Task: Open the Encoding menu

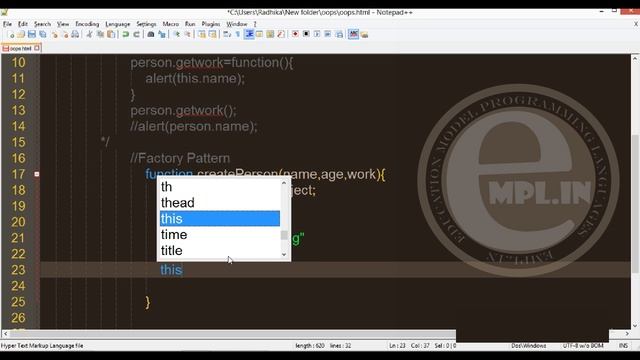Action: pyautogui.click(x=87, y=24)
